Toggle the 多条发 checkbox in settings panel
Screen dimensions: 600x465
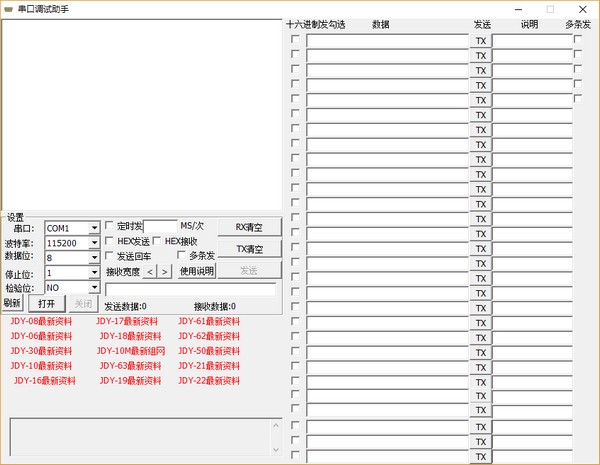click(x=181, y=255)
